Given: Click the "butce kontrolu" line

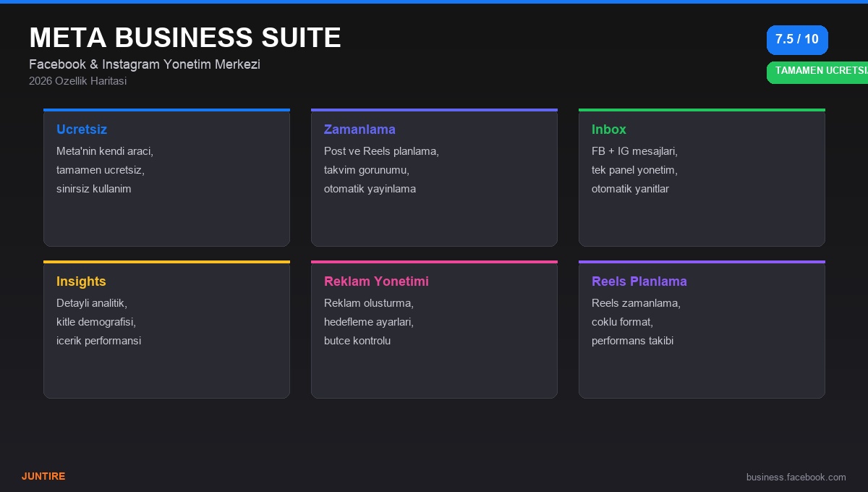Looking at the screenshot, I should pos(357,341).
